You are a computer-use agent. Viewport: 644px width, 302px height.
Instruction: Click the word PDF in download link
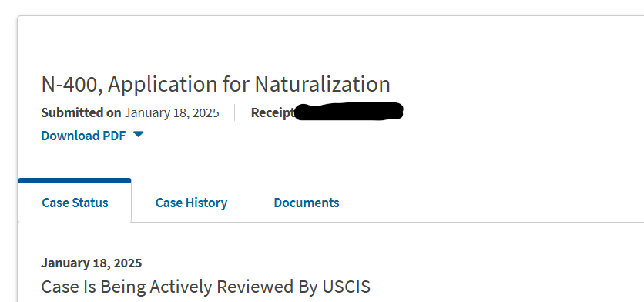113,136
